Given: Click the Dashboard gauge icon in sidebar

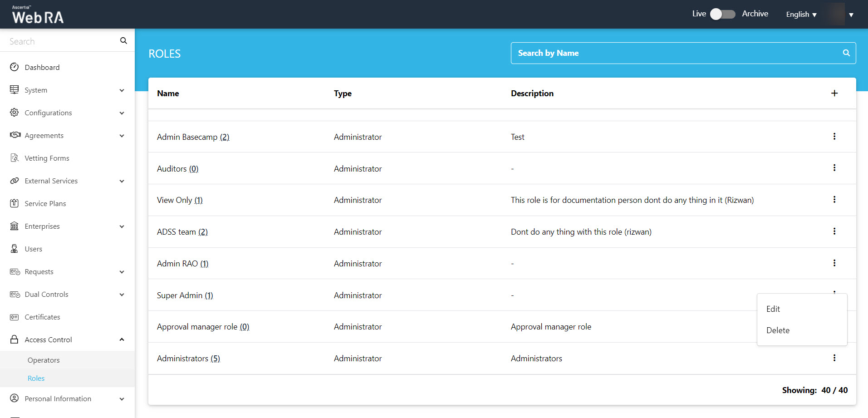Looking at the screenshot, I should 15,67.
